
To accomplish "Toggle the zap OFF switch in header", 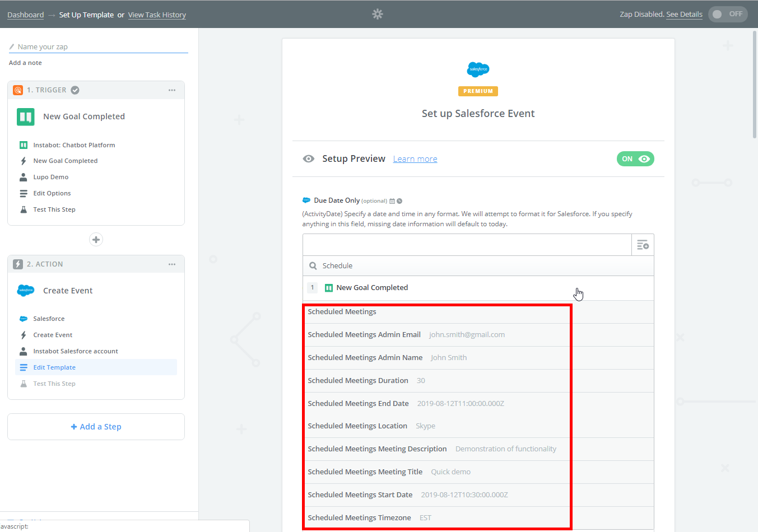I will (x=728, y=14).
